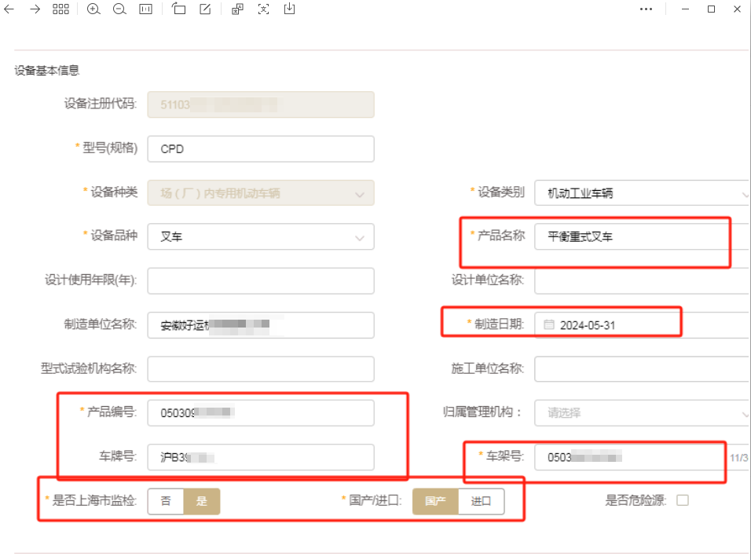The width and height of the screenshot is (751, 560).
Task: Select the zoom in tool
Action: pyautogui.click(x=93, y=9)
